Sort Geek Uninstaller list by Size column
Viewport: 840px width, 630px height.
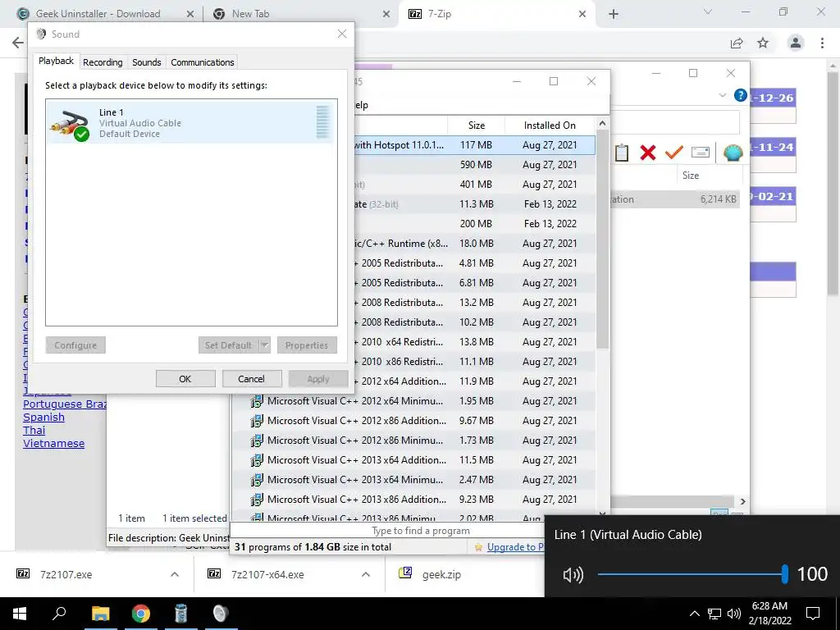(477, 126)
